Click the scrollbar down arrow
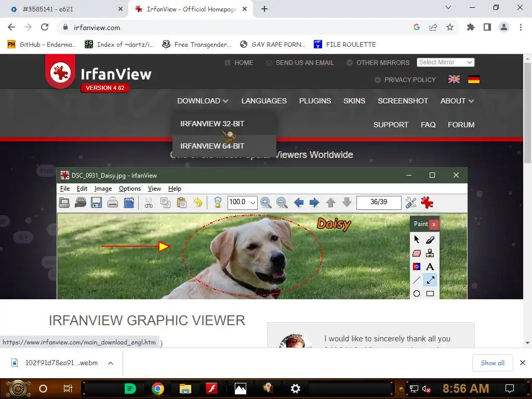Screen dimensions: 532x399 pos(527,343)
